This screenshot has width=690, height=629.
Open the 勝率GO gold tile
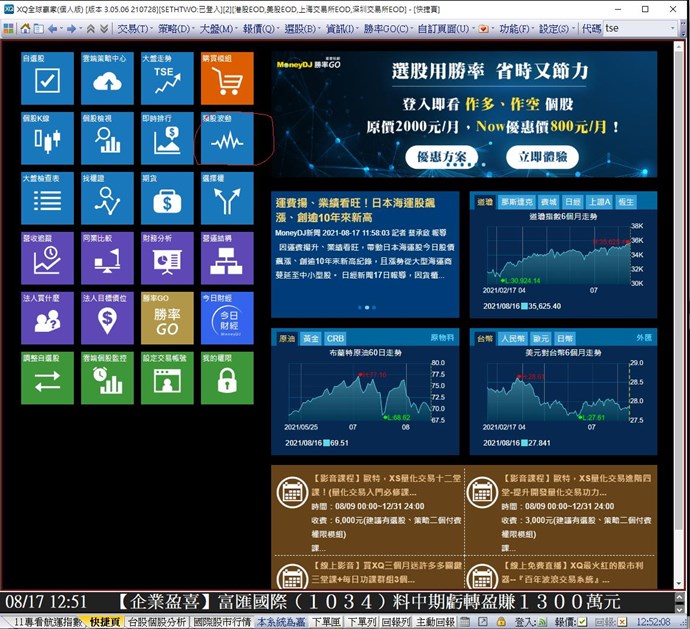point(167,318)
